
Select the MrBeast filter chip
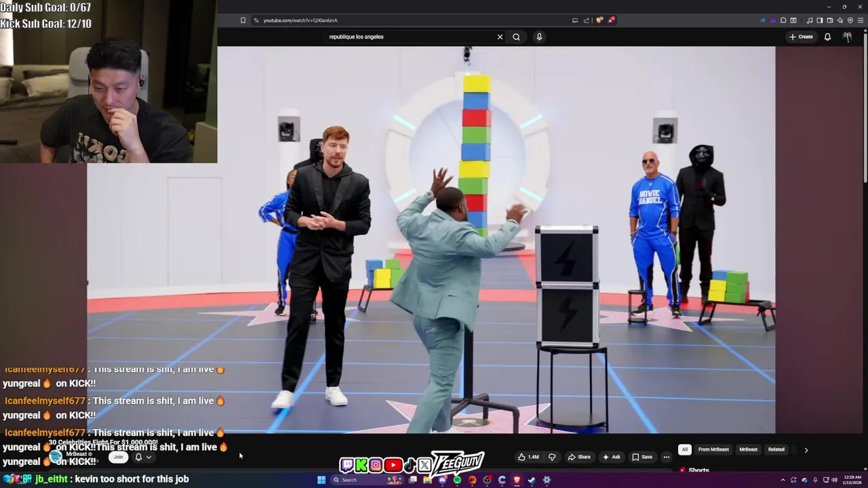748,449
